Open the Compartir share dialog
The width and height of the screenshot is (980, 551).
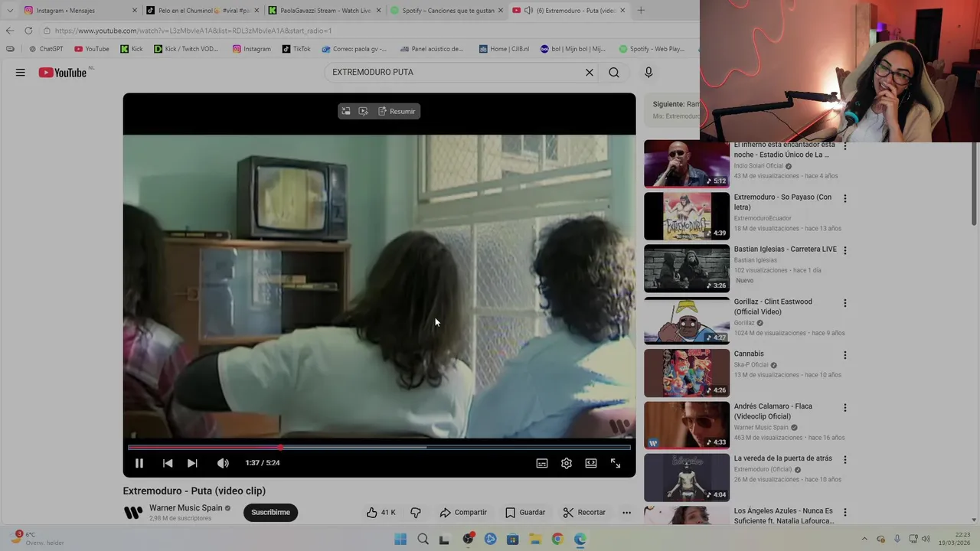tap(463, 513)
